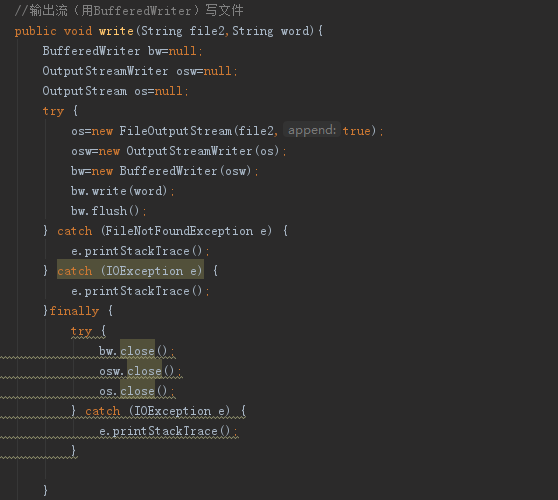Click 'true' after the append hint

[x=357, y=131]
